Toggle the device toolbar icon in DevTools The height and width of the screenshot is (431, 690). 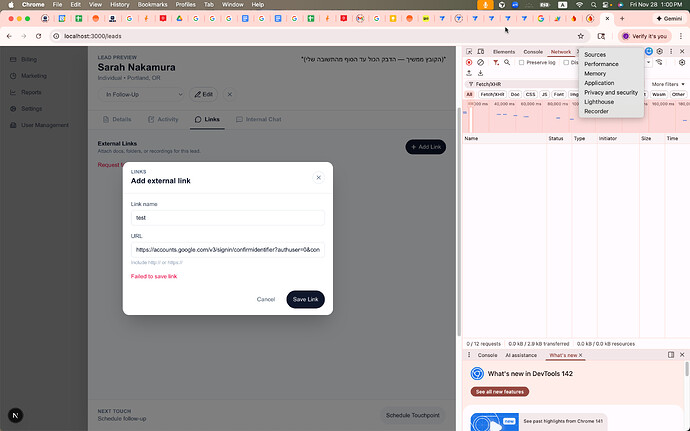pyautogui.click(x=481, y=52)
